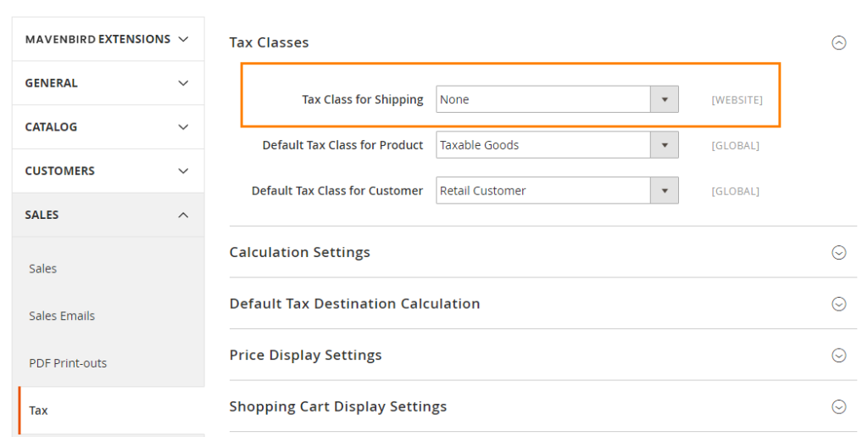Open the Sales Emails settings page
The image size is (868, 437).
click(62, 316)
